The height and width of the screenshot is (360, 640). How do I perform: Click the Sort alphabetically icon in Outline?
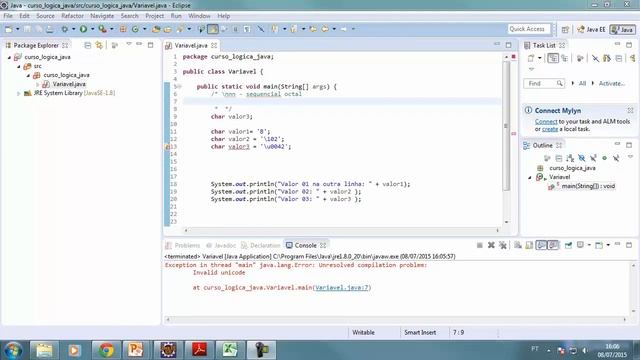tap(570, 158)
